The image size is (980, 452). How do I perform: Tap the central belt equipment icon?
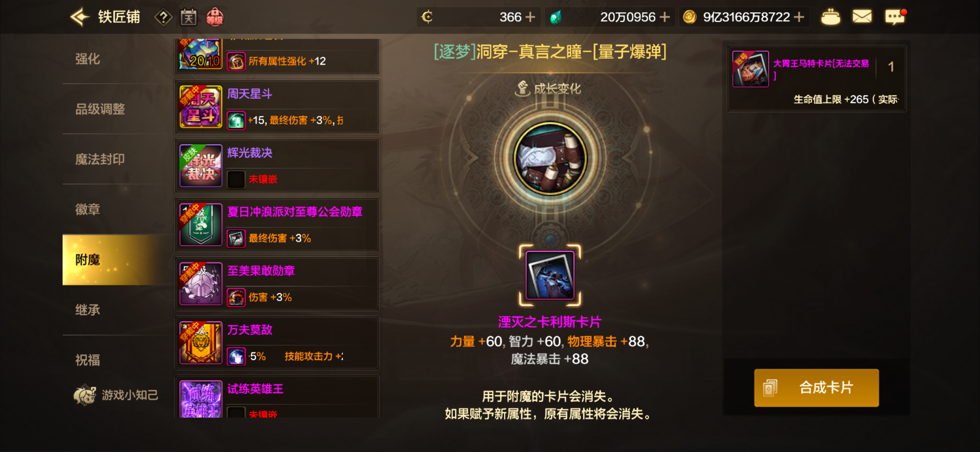coord(550,159)
